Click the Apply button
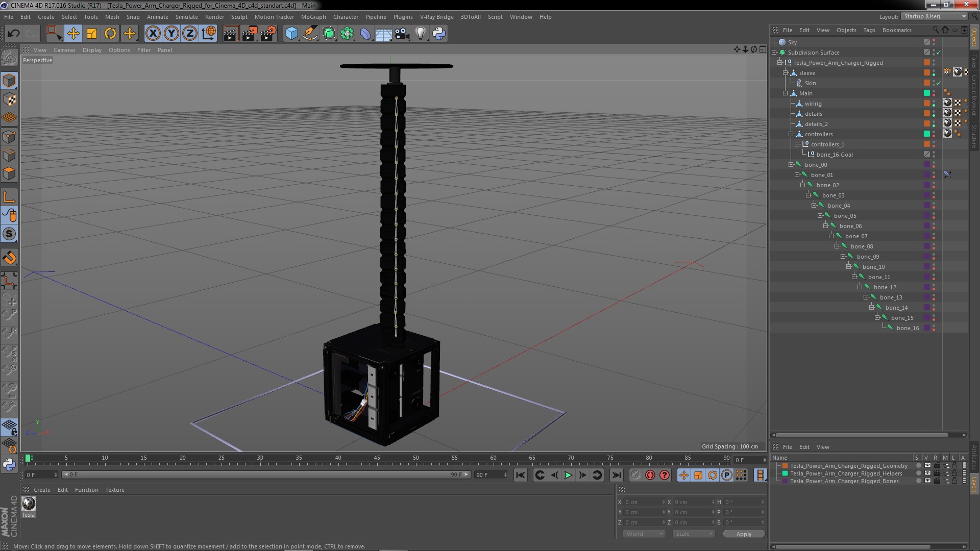This screenshot has height=551, width=980. pos(743,534)
